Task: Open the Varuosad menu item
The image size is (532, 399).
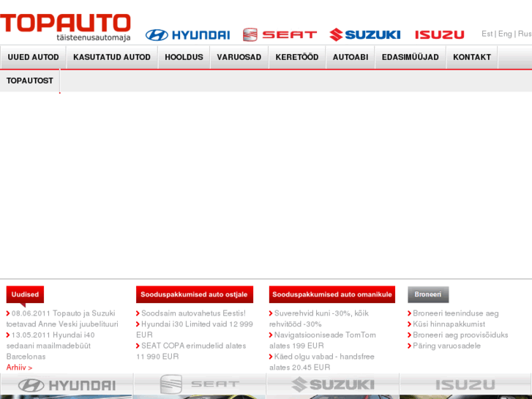Action: point(239,57)
